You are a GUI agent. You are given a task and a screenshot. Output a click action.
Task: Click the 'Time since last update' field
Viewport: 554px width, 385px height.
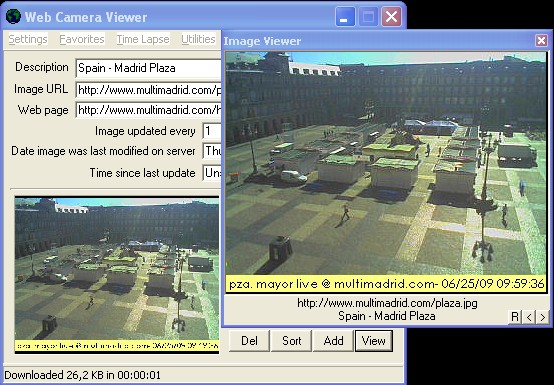point(212,173)
